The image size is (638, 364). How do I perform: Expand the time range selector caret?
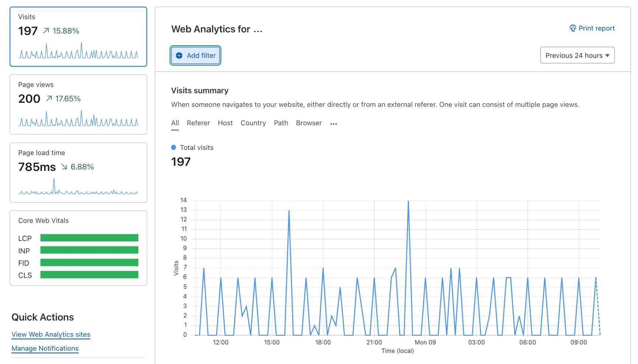pos(607,55)
